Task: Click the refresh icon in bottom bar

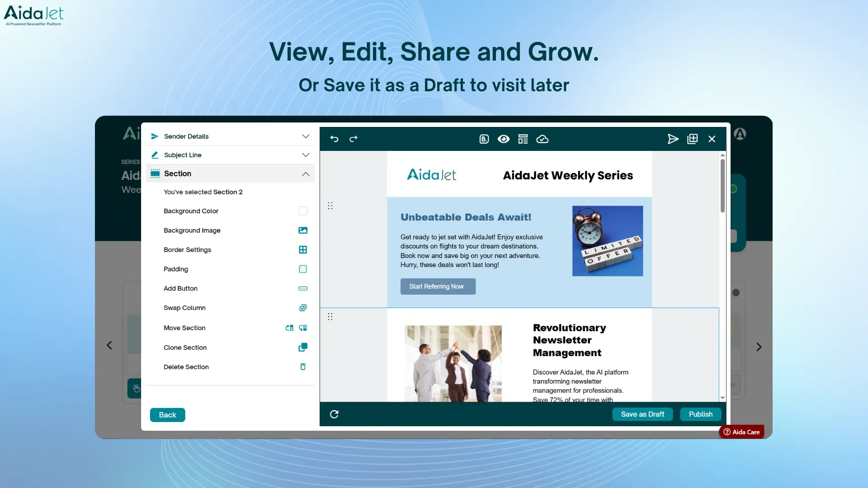Action: pyautogui.click(x=334, y=414)
